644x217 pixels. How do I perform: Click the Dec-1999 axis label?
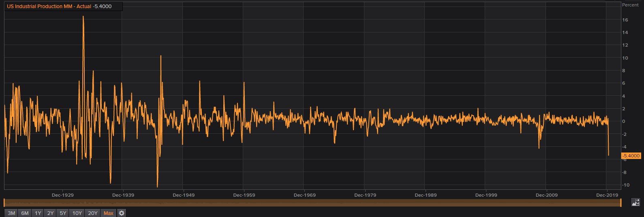pos(486,195)
